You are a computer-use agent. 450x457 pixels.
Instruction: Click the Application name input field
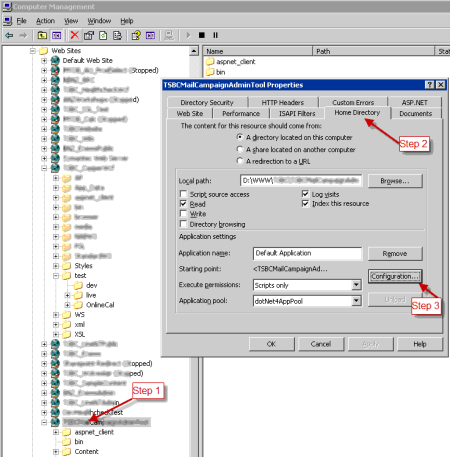click(x=307, y=253)
